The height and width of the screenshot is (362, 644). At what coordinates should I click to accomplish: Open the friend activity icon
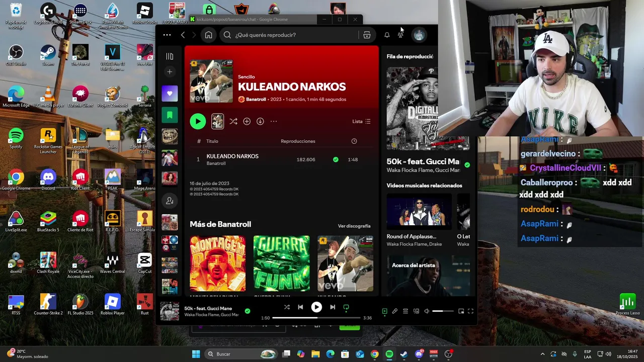(x=400, y=35)
